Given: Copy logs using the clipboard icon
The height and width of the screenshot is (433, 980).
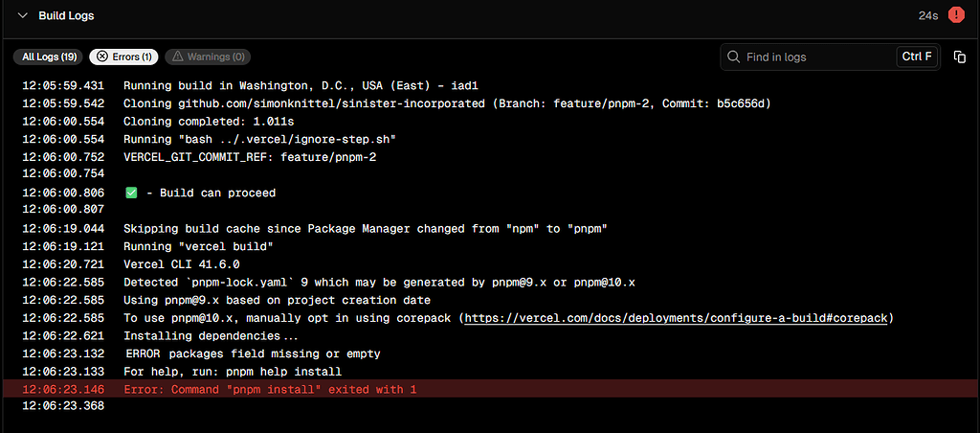Looking at the screenshot, I should pos(959,57).
